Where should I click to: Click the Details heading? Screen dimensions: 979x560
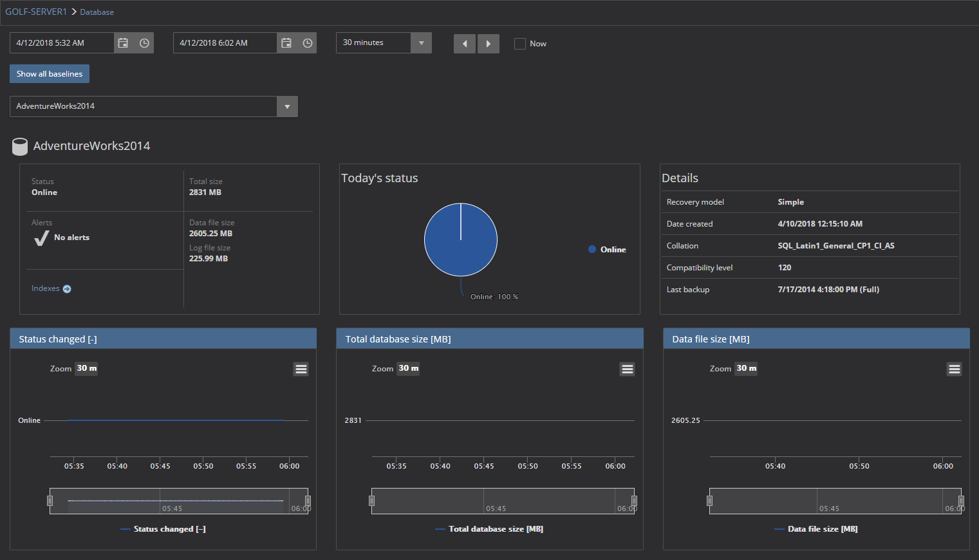680,178
